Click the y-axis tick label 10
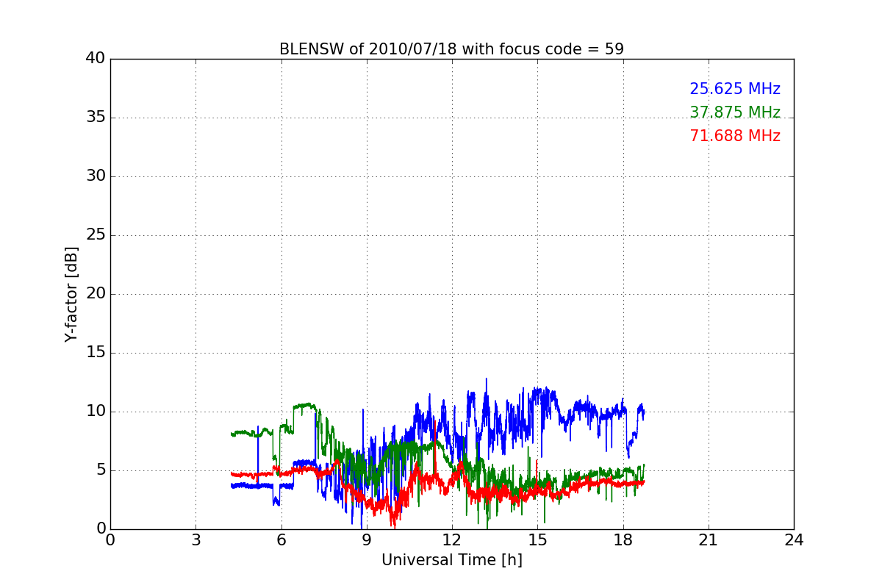The width and height of the screenshot is (882, 588). [x=96, y=412]
